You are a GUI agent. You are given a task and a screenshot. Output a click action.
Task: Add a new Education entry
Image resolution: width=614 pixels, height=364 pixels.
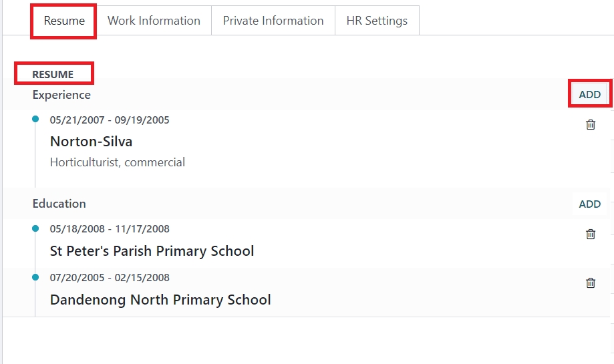590,204
